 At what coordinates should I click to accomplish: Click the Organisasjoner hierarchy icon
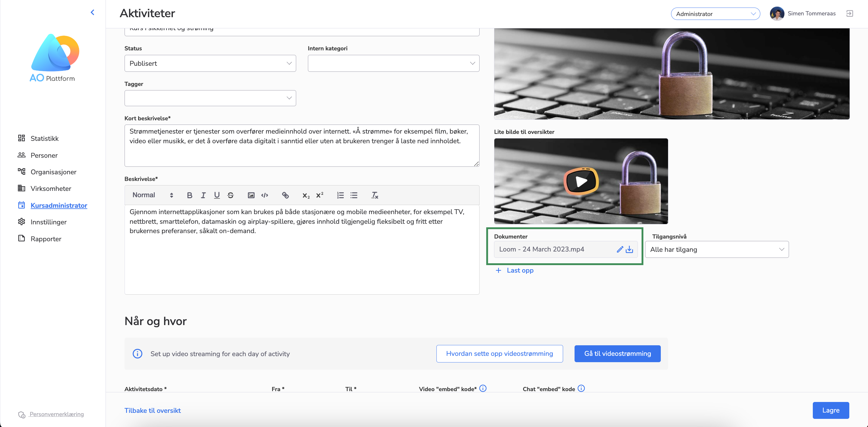[22, 171]
